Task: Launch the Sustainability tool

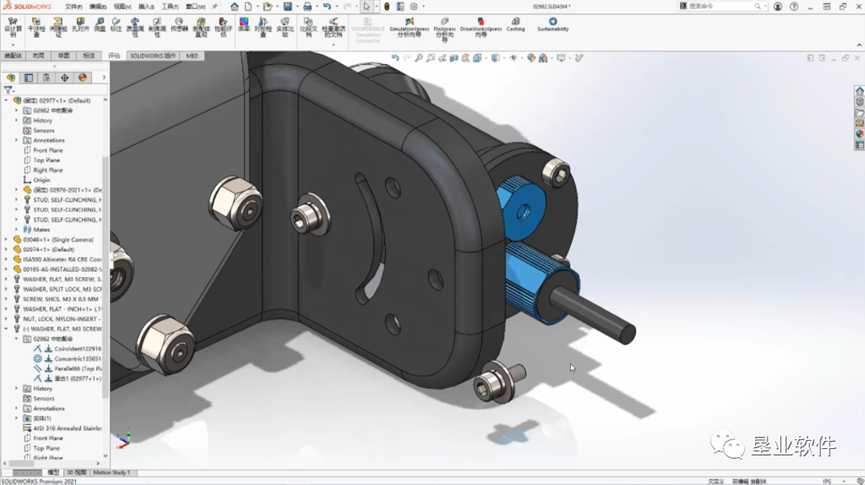Action: [x=552, y=24]
